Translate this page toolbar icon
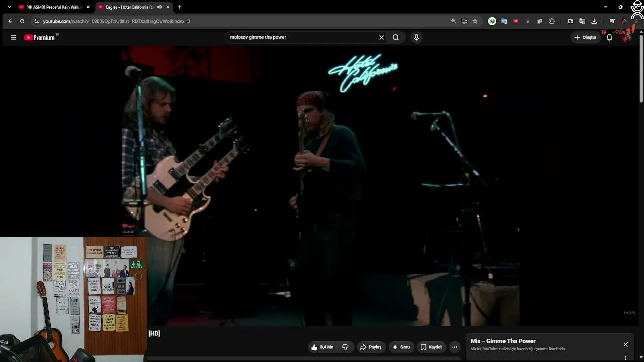Screen dimensions: 644x362 point(582,21)
